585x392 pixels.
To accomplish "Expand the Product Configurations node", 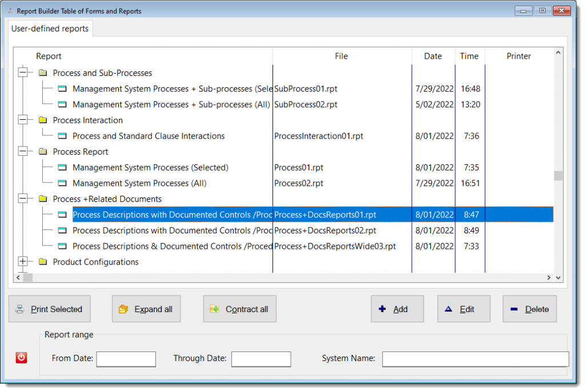I will (23, 262).
